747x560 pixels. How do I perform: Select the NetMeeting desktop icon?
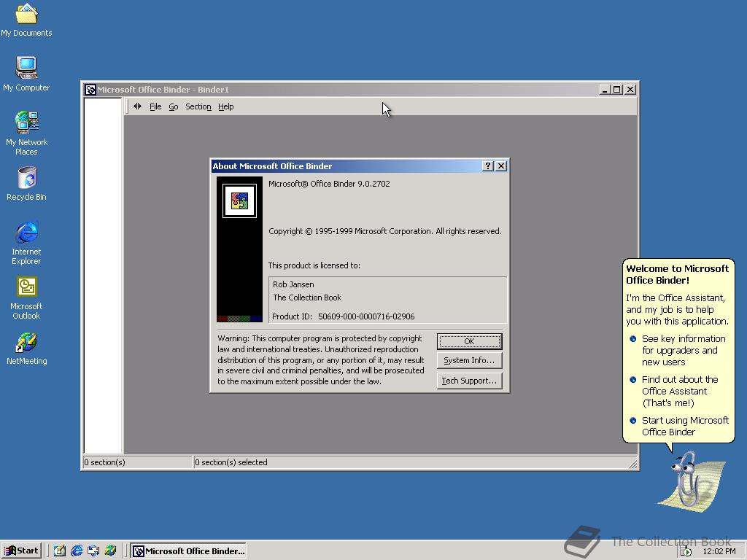coord(26,349)
